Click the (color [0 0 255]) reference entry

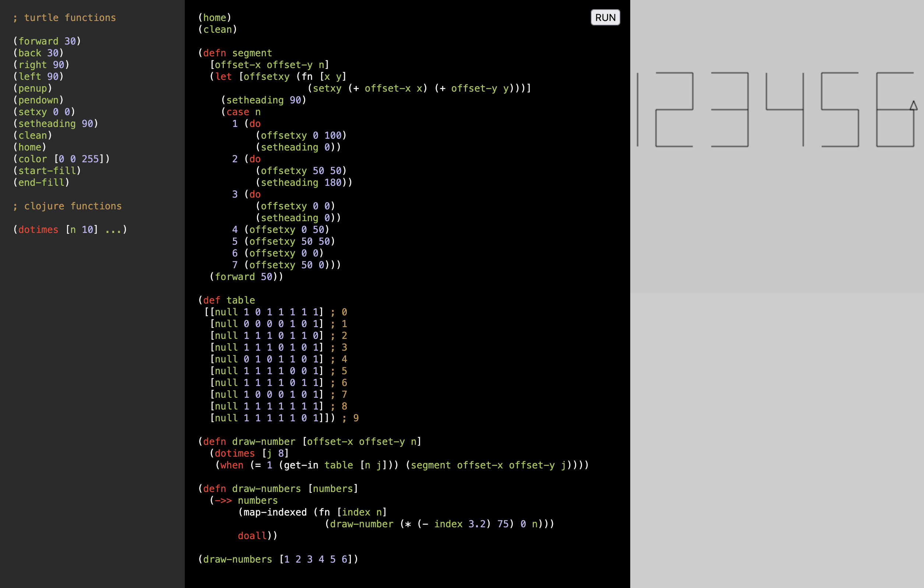[x=61, y=159]
